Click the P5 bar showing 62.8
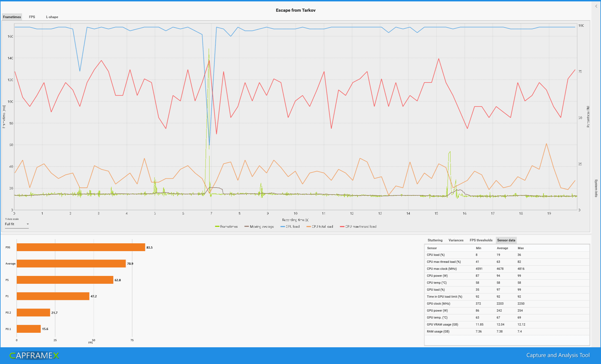 coord(65,280)
